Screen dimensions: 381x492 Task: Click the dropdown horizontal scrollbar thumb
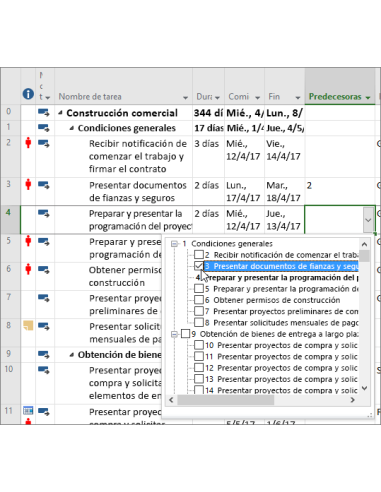point(225,400)
